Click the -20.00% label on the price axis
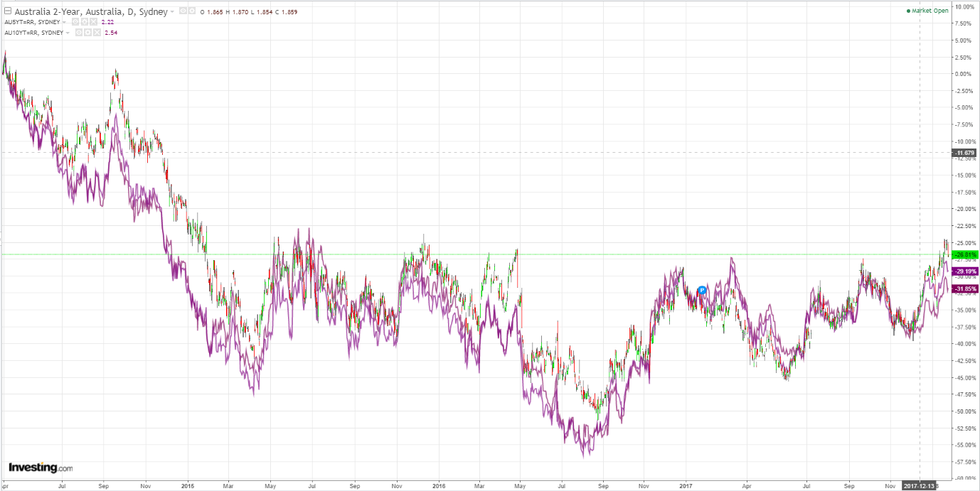This screenshot has height=491, width=980. 964,209
